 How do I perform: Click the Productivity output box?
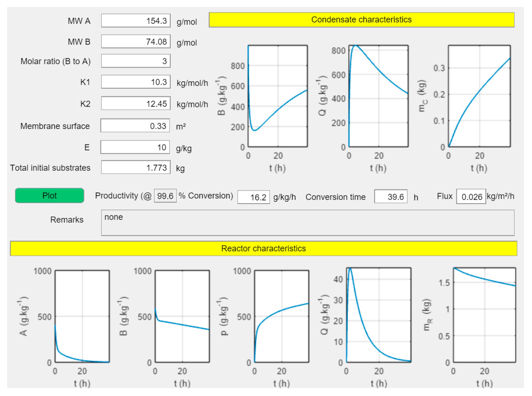pos(253,197)
